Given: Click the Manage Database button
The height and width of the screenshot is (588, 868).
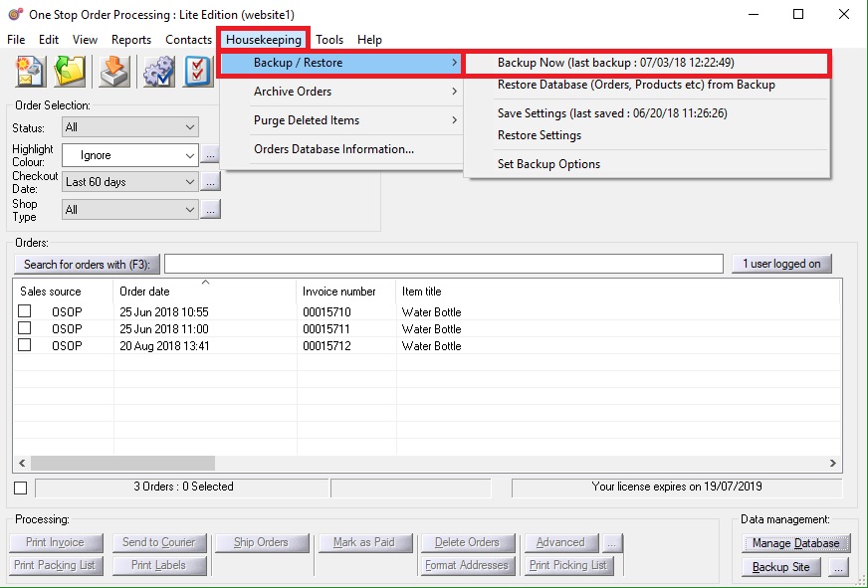Looking at the screenshot, I should click(796, 543).
